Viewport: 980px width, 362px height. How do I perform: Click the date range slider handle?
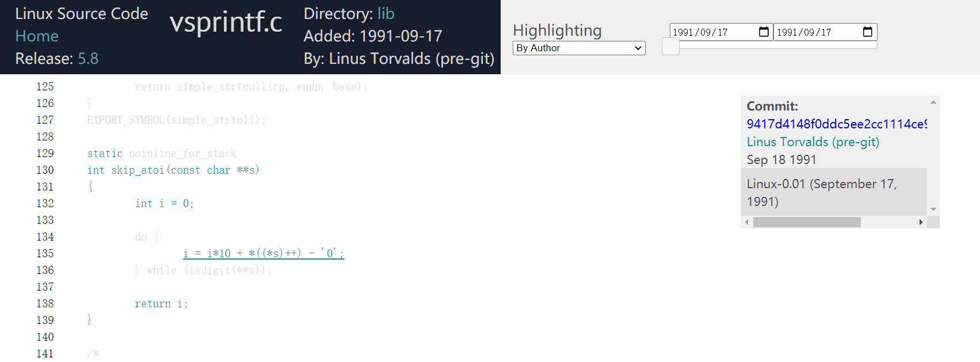click(x=670, y=47)
